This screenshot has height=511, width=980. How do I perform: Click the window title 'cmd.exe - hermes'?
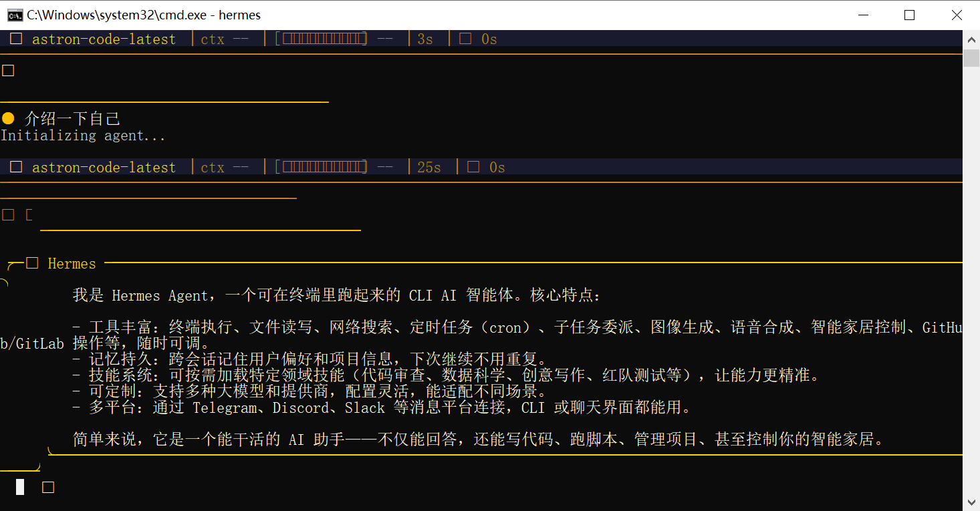tap(144, 15)
